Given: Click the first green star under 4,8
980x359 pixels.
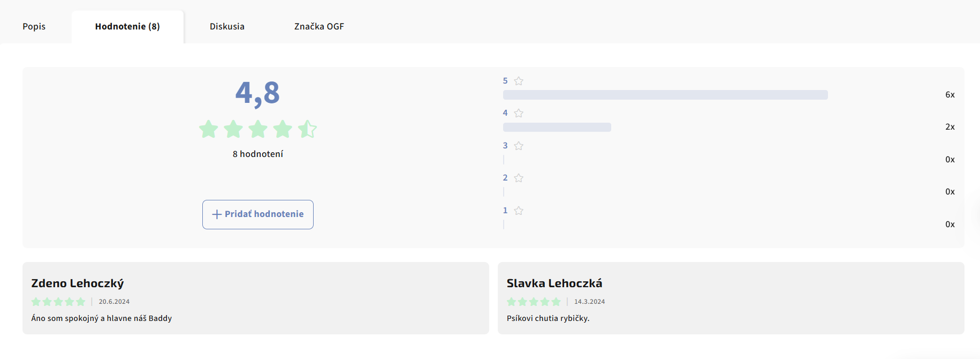Looking at the screenshot, I should tap(209, 129).
